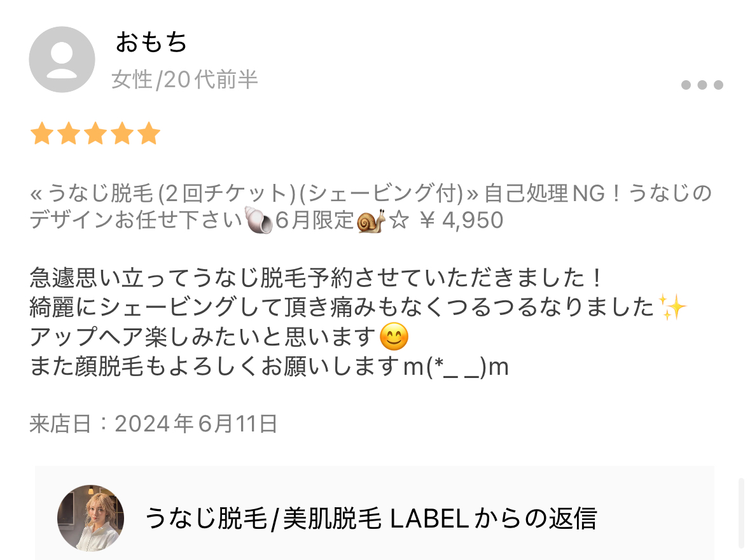Click the fifth rating star
The image size is (750, 560).
tap(149, 133)
